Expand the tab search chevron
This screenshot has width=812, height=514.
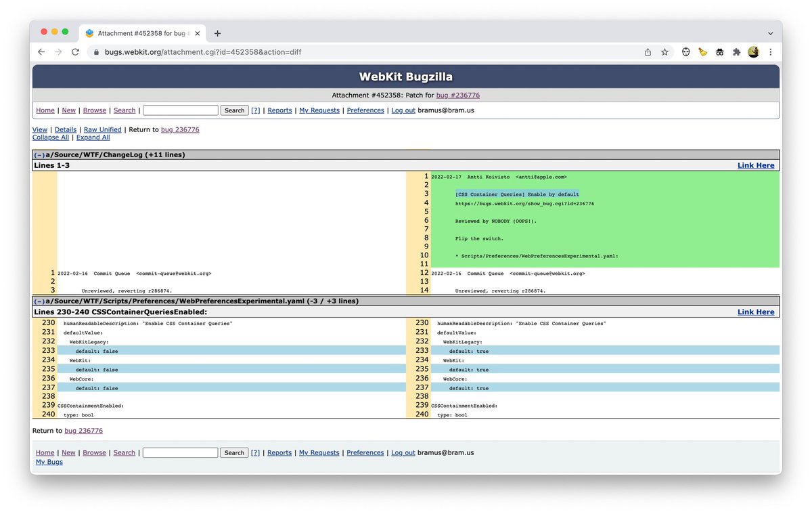point(770,33)
